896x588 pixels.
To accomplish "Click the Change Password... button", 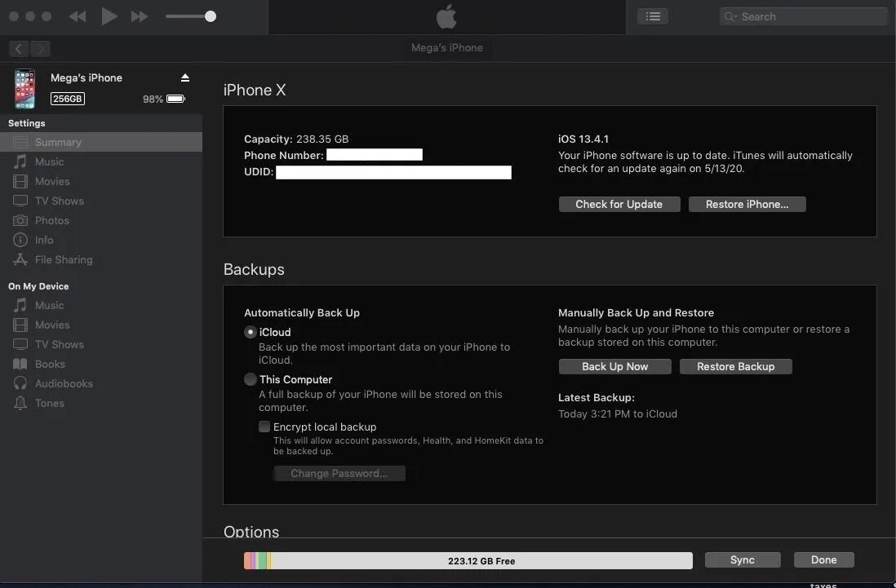I will [x=339, y=473].
